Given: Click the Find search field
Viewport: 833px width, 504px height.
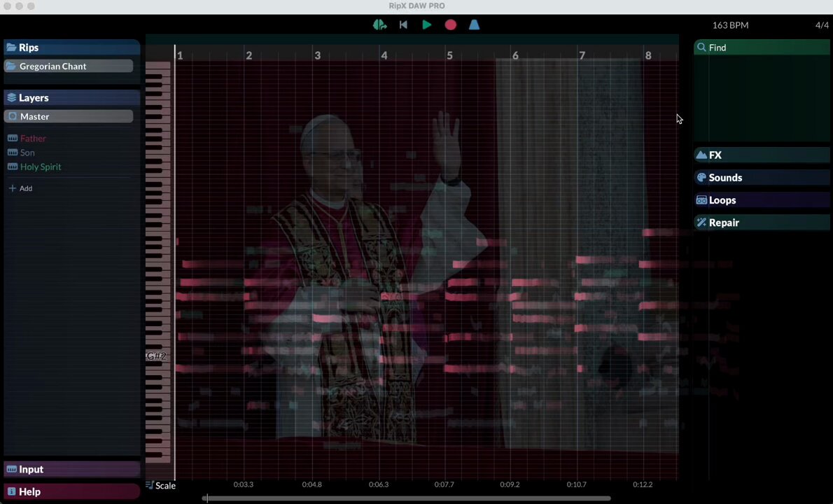Looking at the screenshot, I should click(x=762, y=48).
